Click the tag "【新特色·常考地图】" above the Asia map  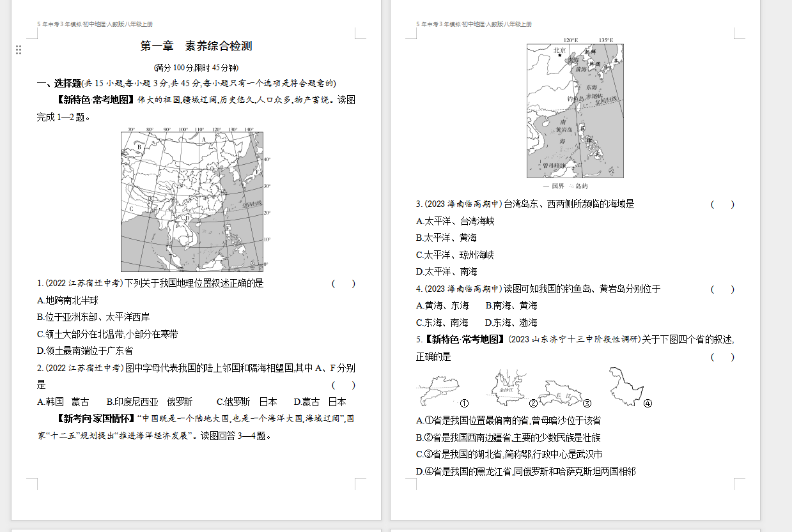tap(96, 100)
